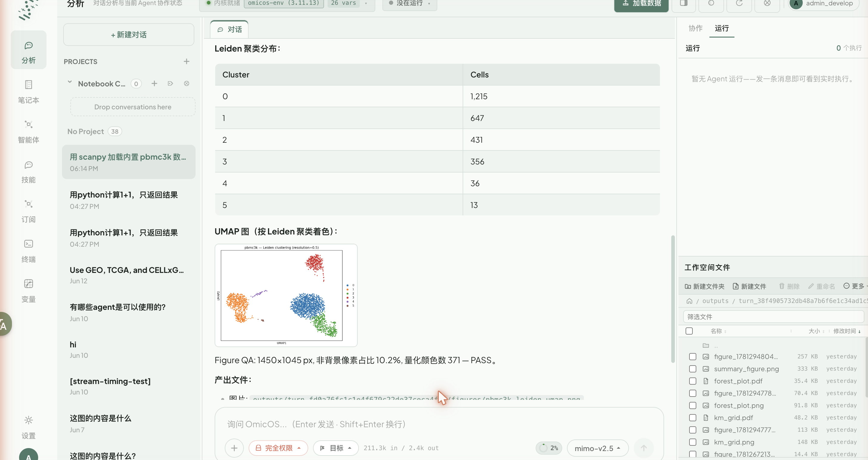Open the 终端 terminal sidebar section
Viewport: 868px width, 460px height.
pos(28,251)
